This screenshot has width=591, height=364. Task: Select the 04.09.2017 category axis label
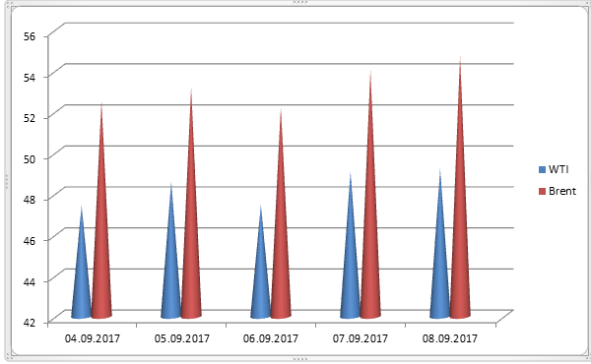[x=93, y=338]
